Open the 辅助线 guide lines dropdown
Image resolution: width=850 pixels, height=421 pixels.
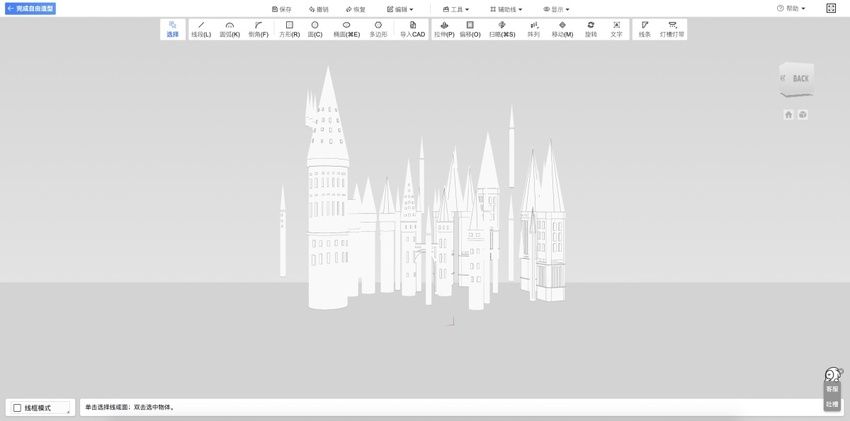506,9
